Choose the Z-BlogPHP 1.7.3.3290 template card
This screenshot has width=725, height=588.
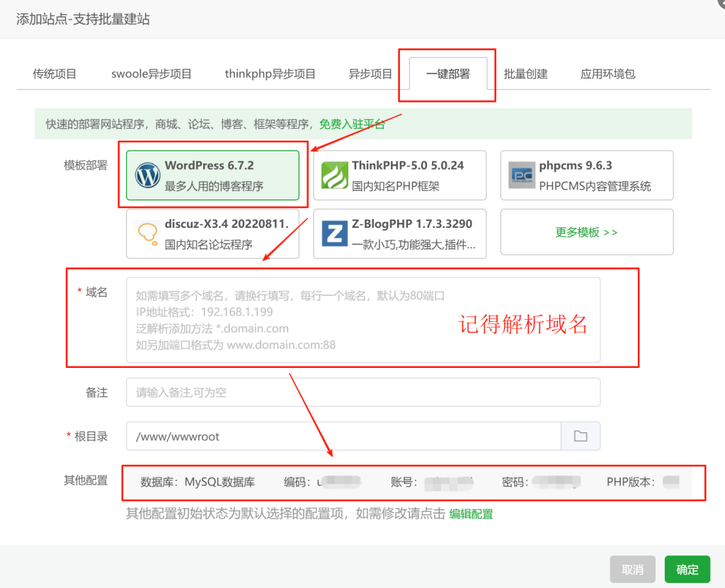pyautogui.click(x=400, y=234)
